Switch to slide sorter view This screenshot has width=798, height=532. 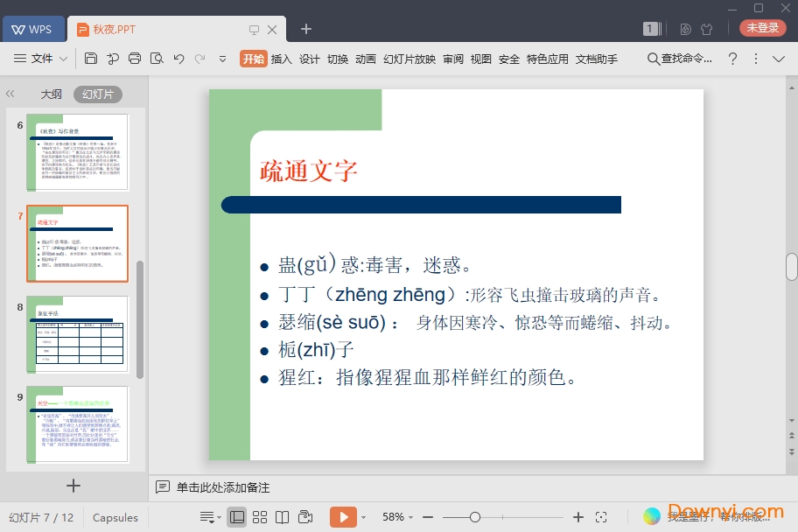(x=260, y=517)
